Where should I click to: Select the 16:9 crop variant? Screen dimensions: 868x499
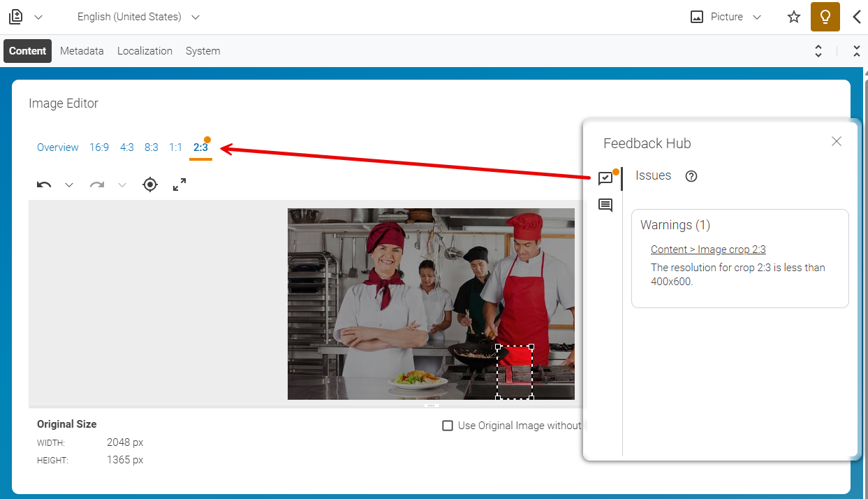99,147
